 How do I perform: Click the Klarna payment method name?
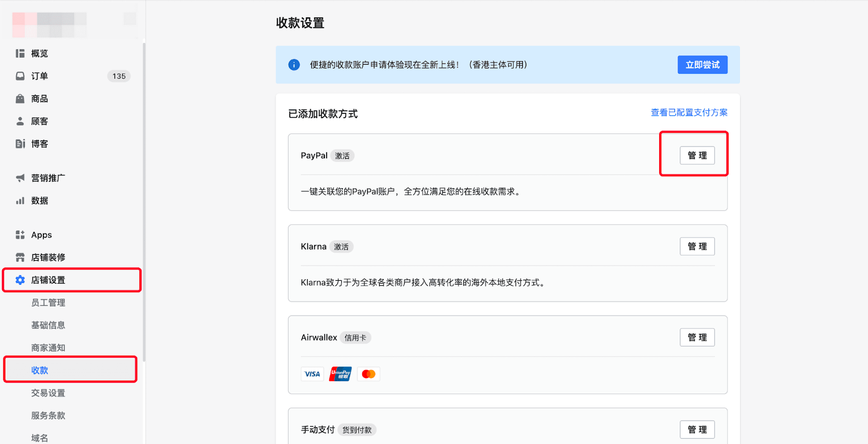[314, 247]
